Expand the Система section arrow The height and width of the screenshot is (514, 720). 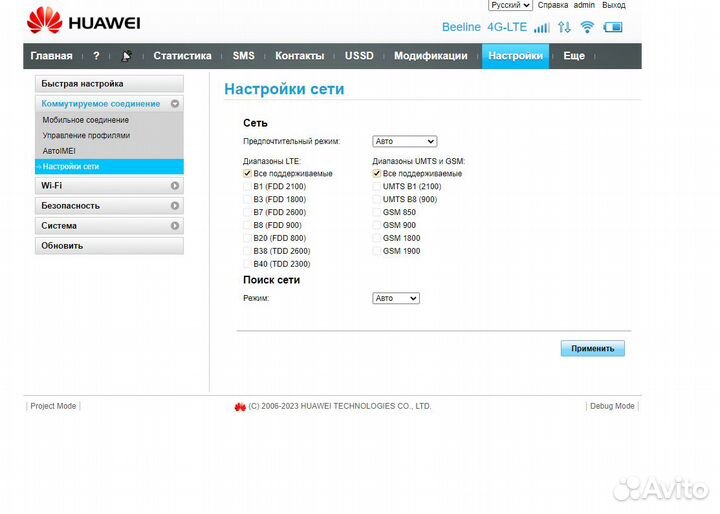click(x=175, y=226)
